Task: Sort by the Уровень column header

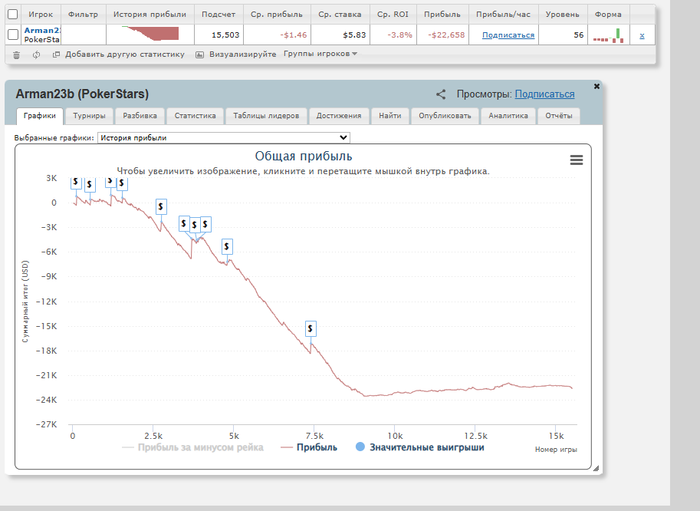Action: [562, 14]
